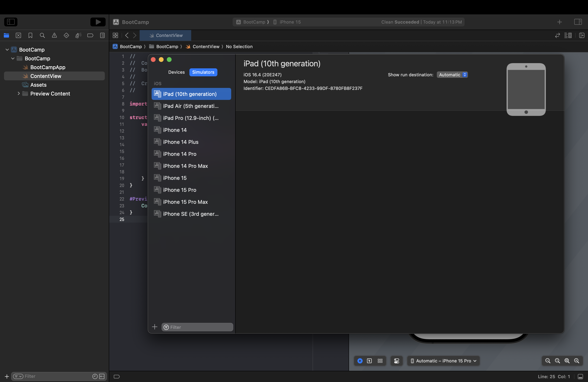Toggle the left navigator sidebar
Viewport: 588px width, 382px height.
click(x=11, y=22)
